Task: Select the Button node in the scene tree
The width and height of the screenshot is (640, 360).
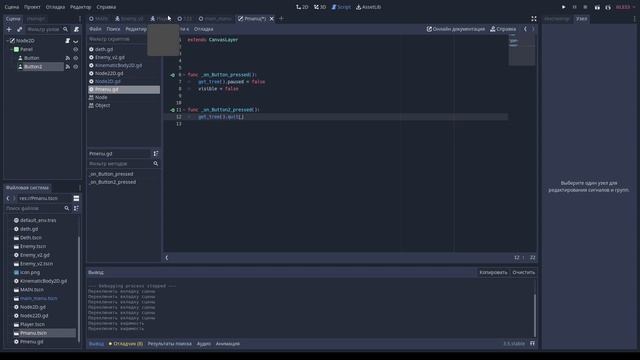Action: (x=31, y=58)
